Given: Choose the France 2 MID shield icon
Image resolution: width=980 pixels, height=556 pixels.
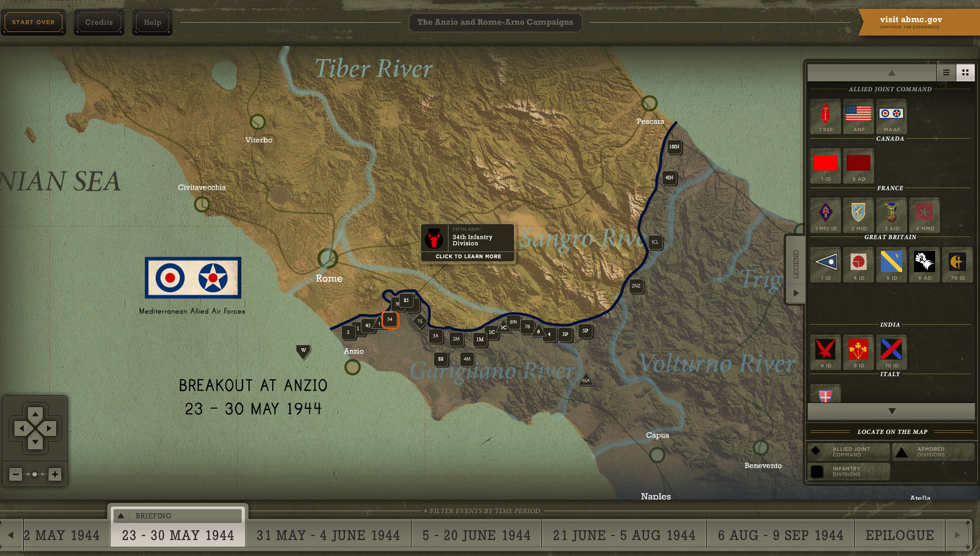Looking at the screenshot, I should pyautogui.click(x=858, y=214).
